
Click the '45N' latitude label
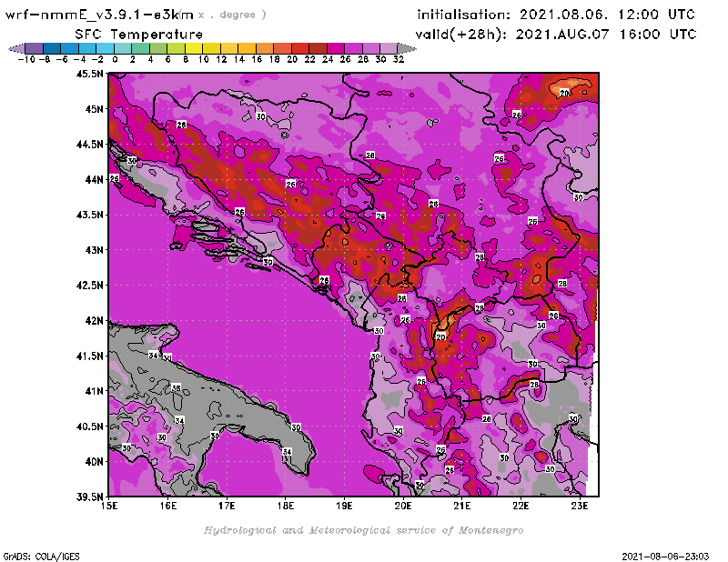click(95, 109)
